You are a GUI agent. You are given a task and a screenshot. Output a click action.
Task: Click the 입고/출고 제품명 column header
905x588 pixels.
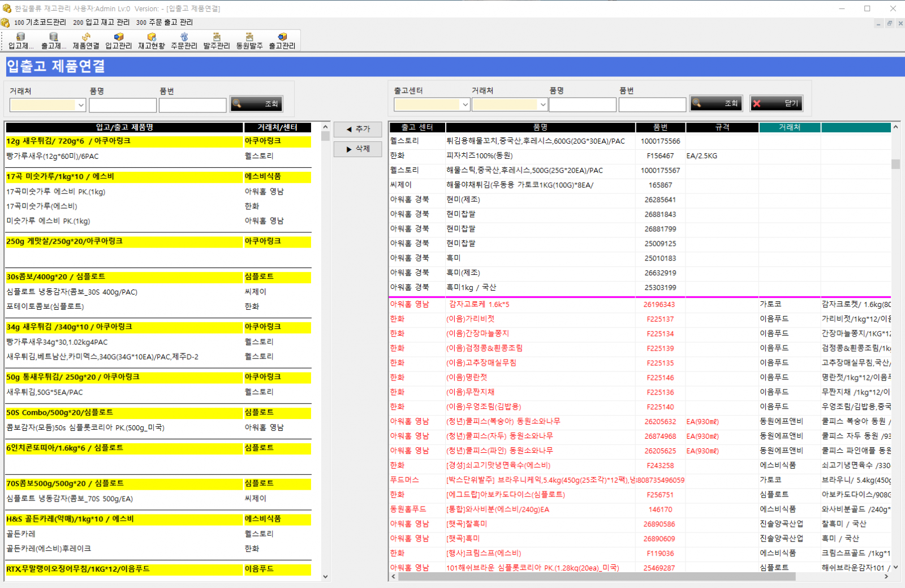point(124,127)
